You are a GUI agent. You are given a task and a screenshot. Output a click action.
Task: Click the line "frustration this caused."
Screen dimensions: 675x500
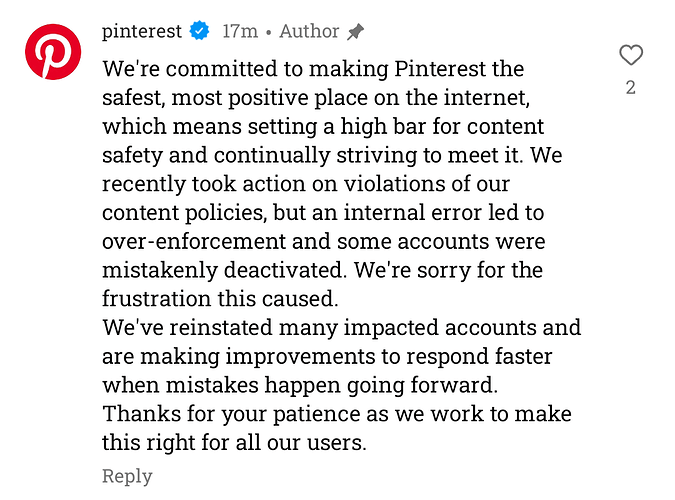(x=220, y=299)
